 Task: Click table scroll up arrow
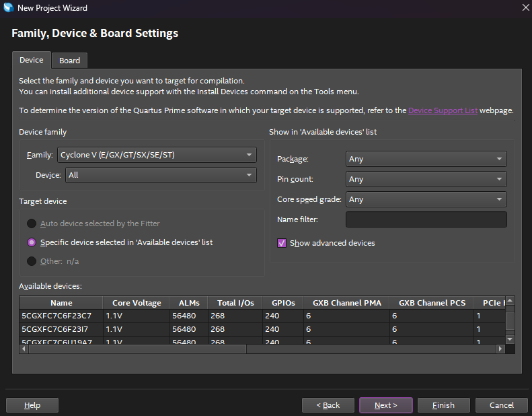point(510,301)
